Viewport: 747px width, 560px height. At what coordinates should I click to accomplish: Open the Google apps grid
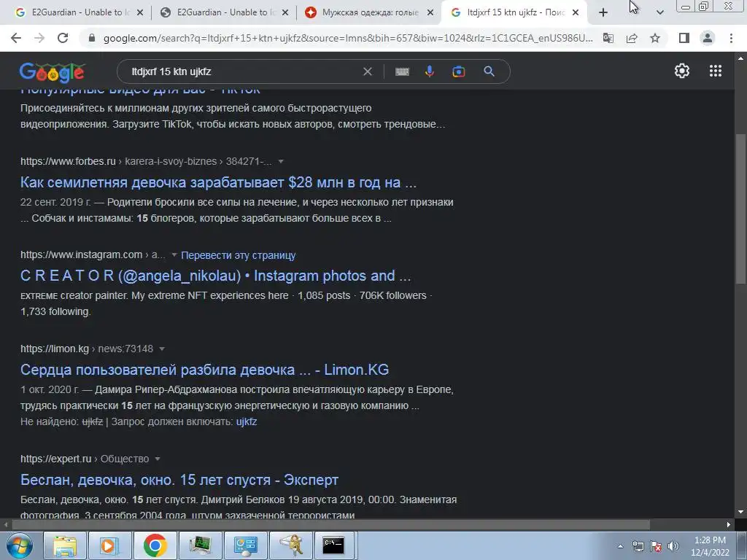click(715, 71)
